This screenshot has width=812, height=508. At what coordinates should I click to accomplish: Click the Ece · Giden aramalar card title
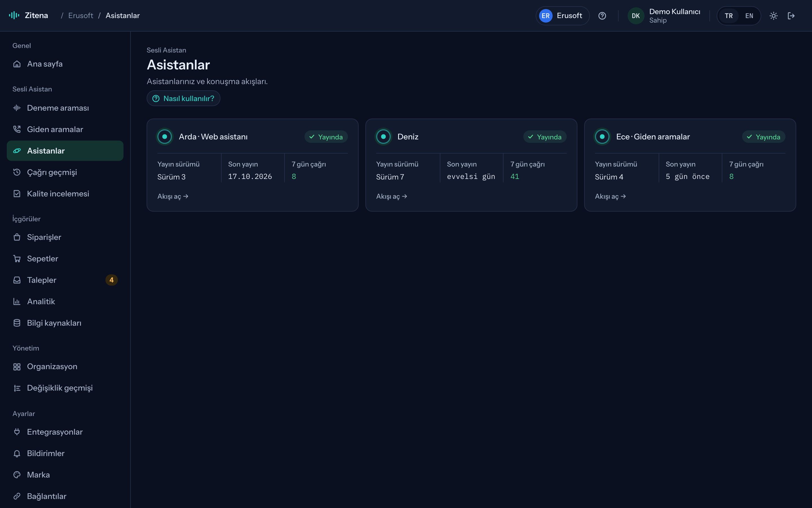click(653, 137)
